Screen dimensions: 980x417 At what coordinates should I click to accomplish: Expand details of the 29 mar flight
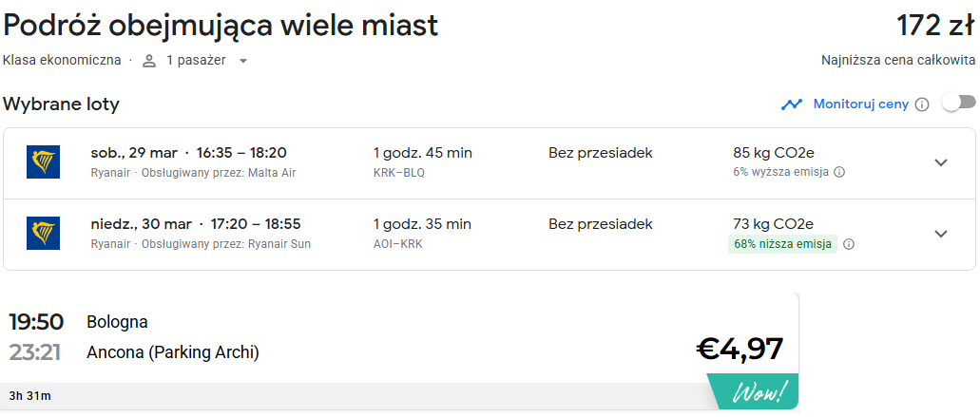(x=941, y=162)
